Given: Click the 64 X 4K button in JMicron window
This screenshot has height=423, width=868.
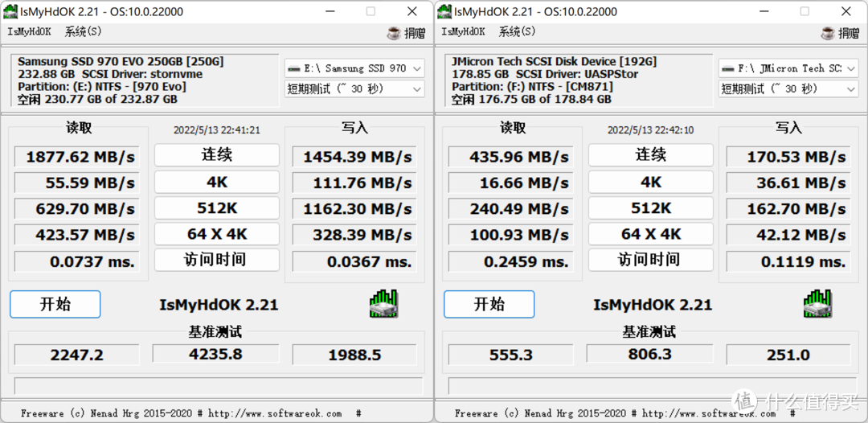Looking at the screenshot, I should pyautogui.click(x=651, y=234).
